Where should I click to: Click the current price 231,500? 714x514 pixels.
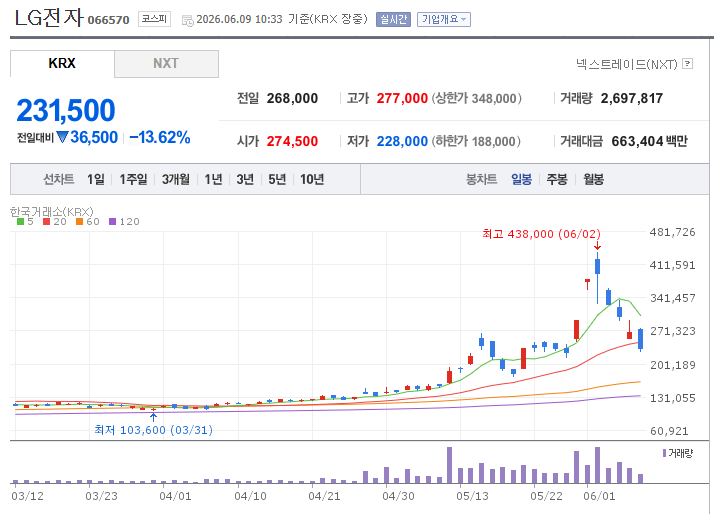(66, 110)
